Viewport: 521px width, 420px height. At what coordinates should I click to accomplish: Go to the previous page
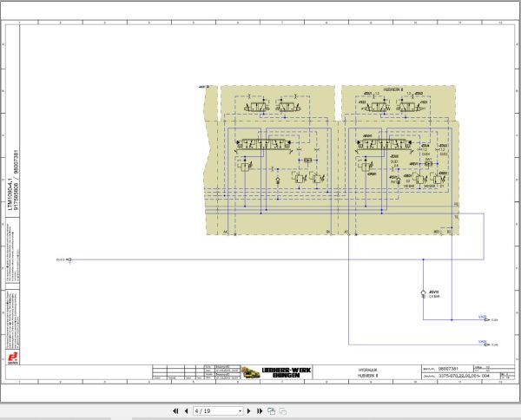[x=186, y=411]
